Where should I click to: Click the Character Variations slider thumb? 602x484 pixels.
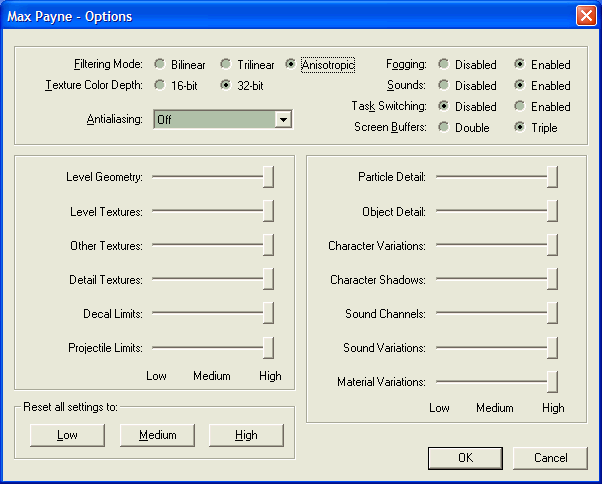[x=552, y=245]
